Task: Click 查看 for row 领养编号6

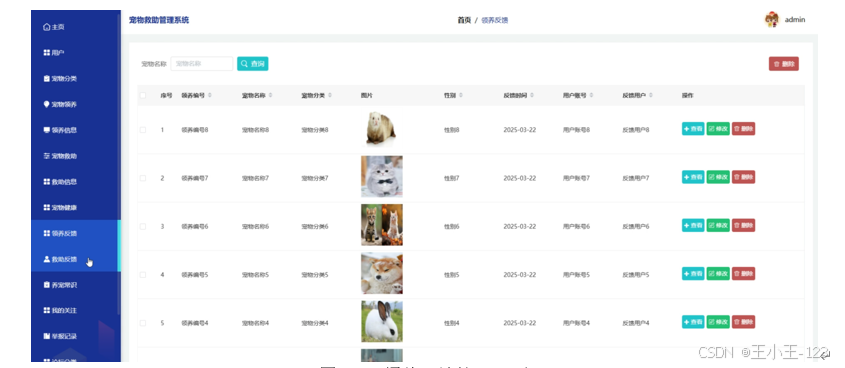Action: 693,225
